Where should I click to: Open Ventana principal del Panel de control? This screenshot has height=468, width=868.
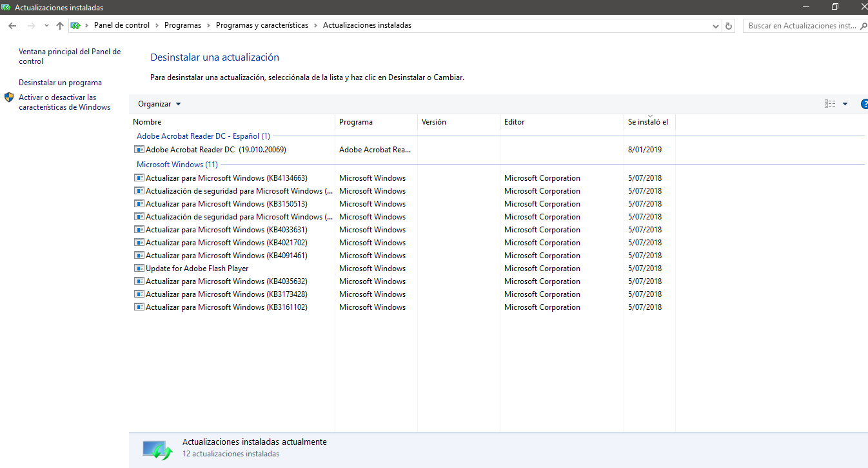click(70, 56)
